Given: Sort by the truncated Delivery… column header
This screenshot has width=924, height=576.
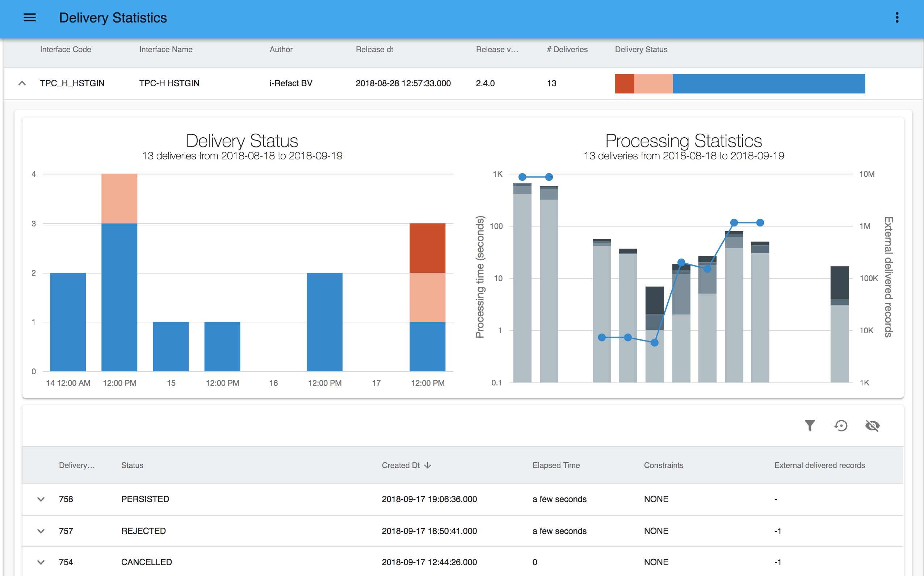Looking at the screenshot, I should tap(76, 465).
